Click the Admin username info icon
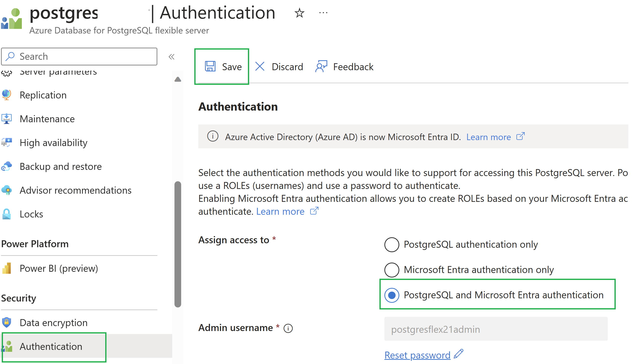The height and width of the screenshot is (364, 644). [288, 328]
